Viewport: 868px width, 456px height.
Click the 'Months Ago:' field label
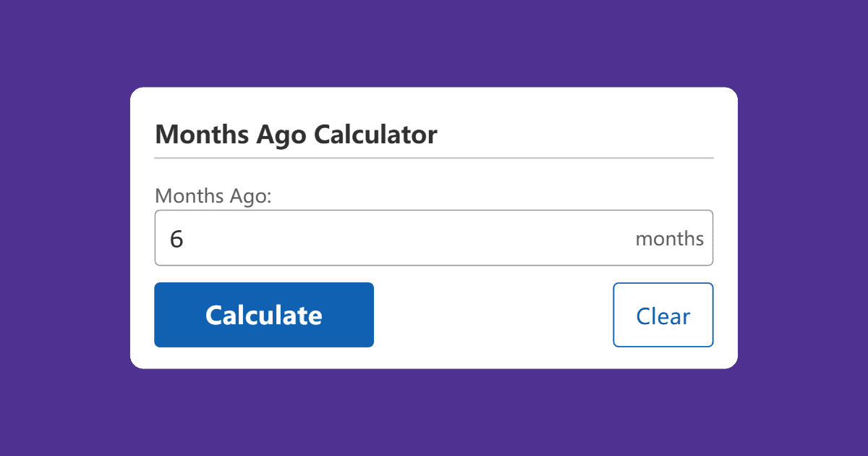pyautogui.click(x=213, y=195)
